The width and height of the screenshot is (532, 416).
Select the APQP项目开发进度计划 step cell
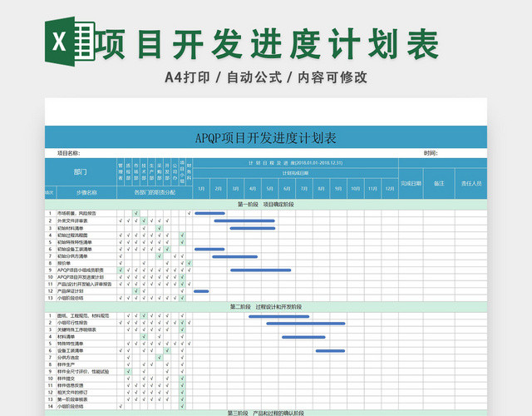tap(86, 277)
